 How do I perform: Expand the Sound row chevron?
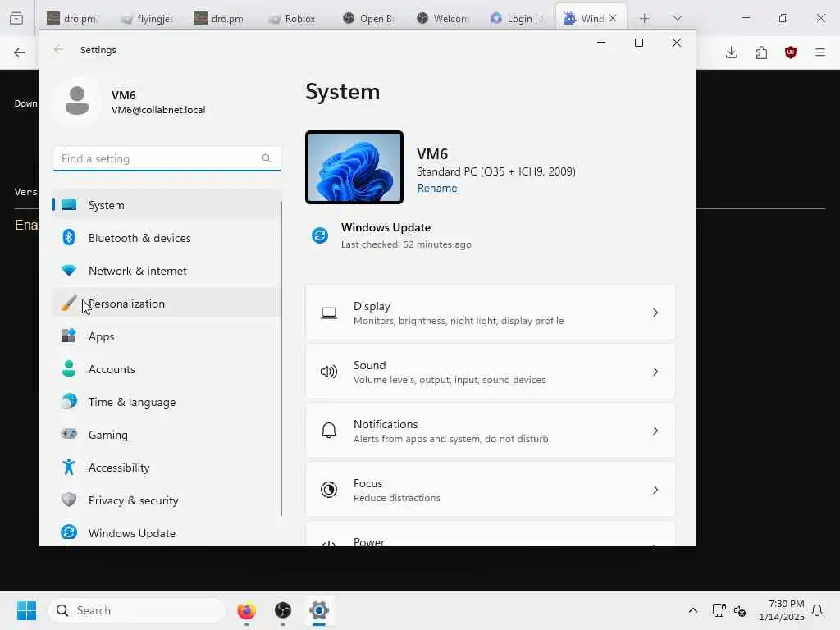tap(655, 372)
